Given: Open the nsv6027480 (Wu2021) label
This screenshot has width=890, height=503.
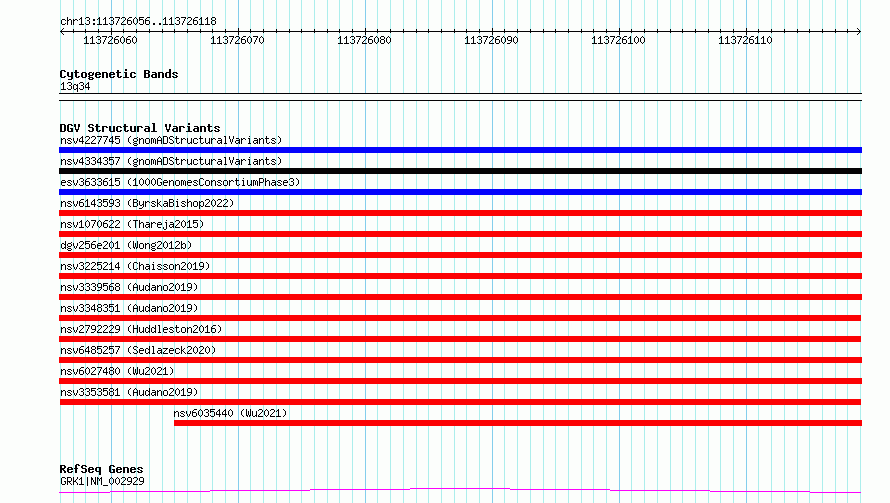Looking at the screenshot, I should click(x=117, y=371).
